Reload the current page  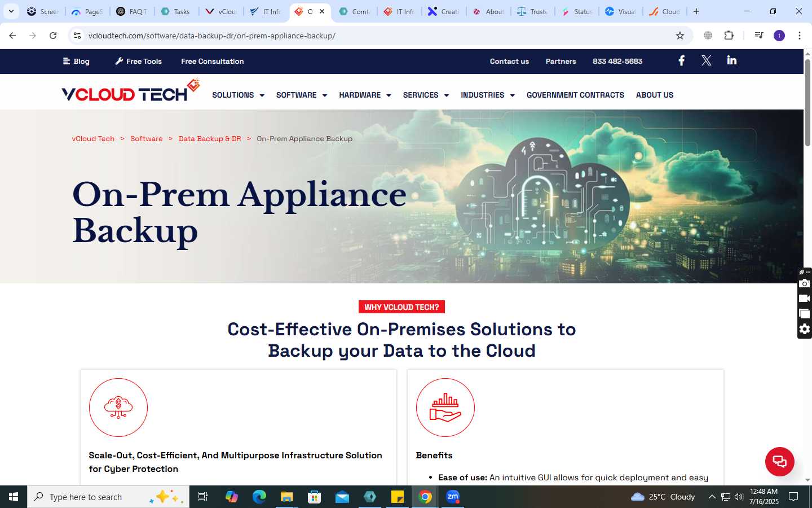(x=53, y=36)
